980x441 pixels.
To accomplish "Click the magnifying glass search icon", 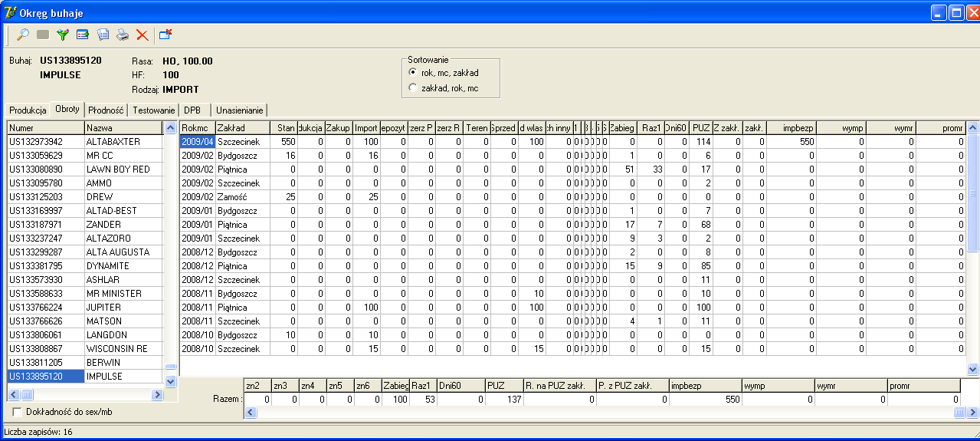I will (x=23, y=35).
